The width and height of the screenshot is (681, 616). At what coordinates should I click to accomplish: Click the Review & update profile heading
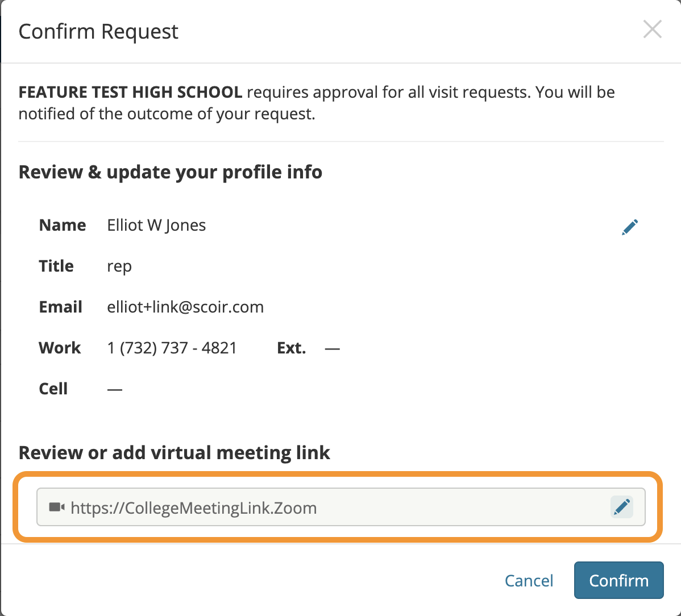pyautogui.click(x=171, y=172)
